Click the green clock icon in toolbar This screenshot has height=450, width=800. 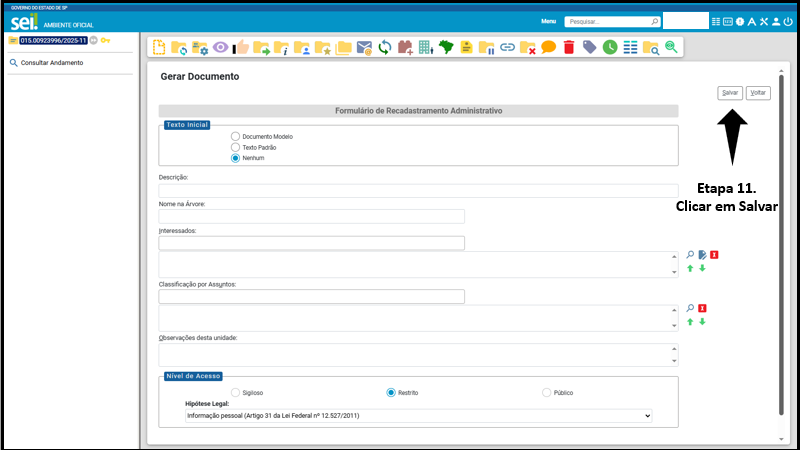(609, 47)
